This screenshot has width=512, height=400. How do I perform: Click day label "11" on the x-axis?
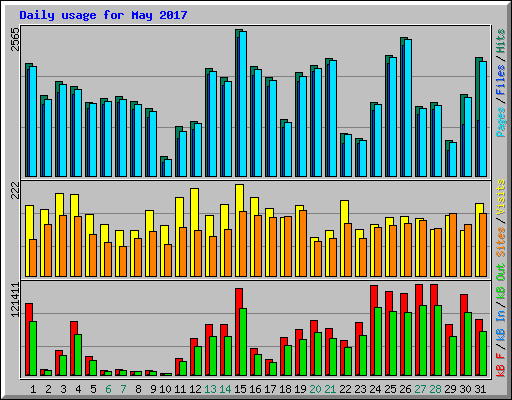click(x=180, y=389)
